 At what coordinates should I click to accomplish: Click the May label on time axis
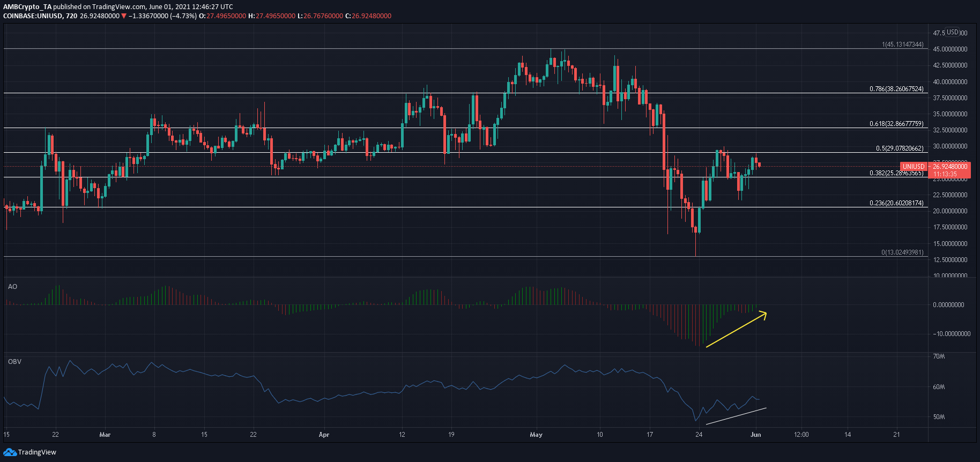[536, 435]
